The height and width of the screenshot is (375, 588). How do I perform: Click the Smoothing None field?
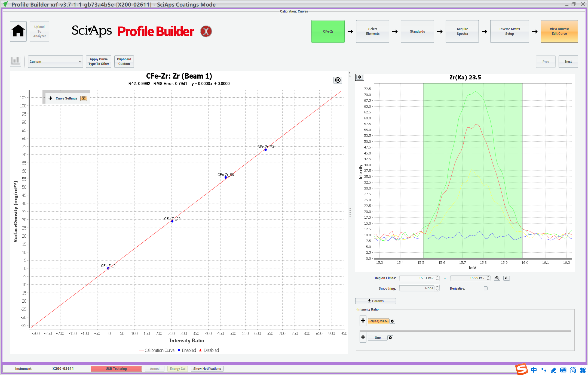point(417,288)
